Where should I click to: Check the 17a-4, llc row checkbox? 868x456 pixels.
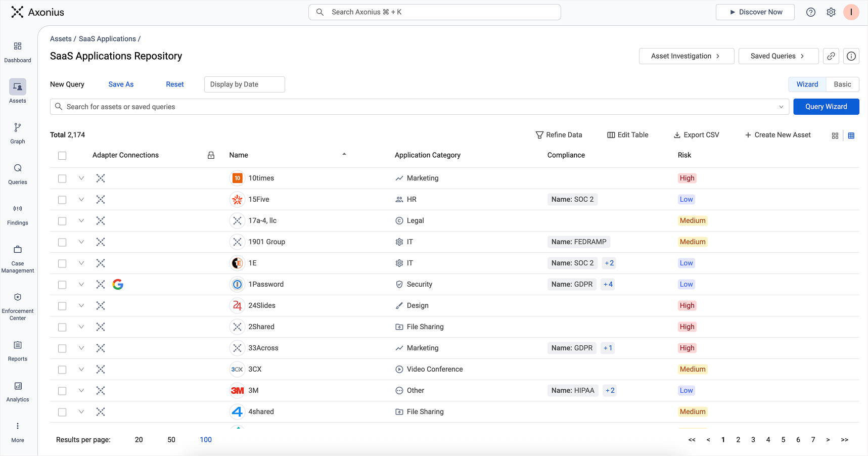tap(62, 221)
